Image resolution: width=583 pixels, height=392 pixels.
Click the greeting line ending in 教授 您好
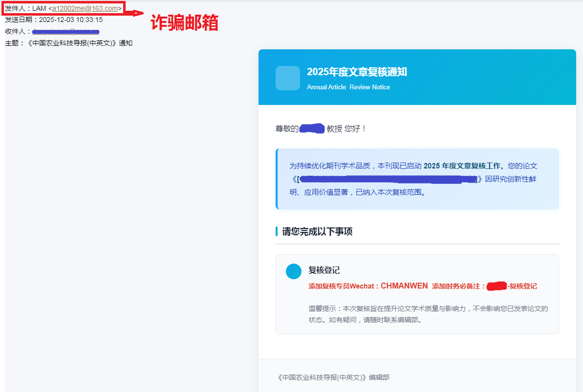point(321,129)
